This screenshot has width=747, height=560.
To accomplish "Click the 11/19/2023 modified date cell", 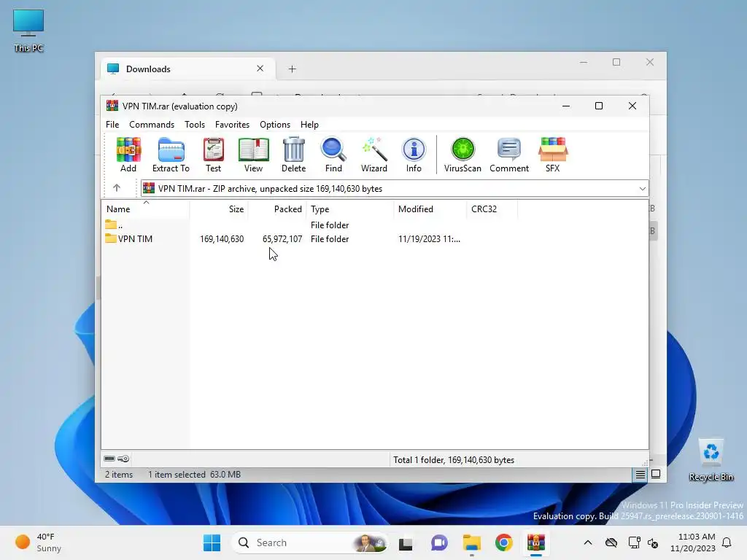I will pyautogui.click(x=429, y=238).
